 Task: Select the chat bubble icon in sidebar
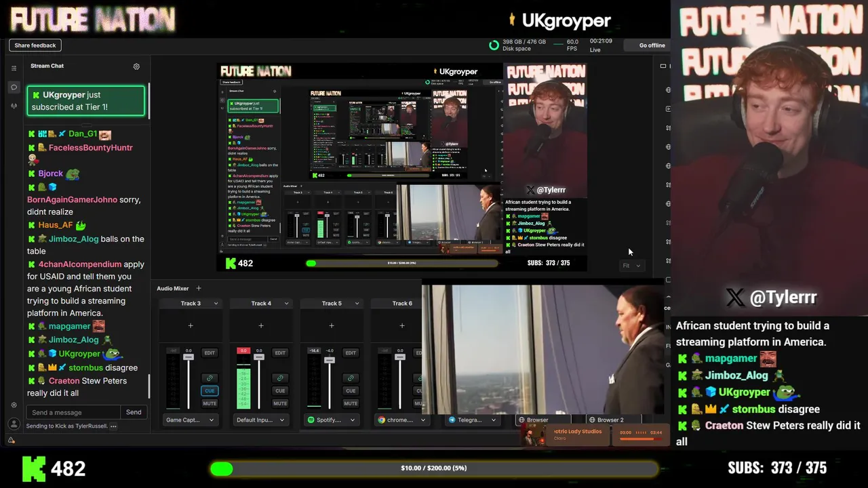[x=14, y=87]
